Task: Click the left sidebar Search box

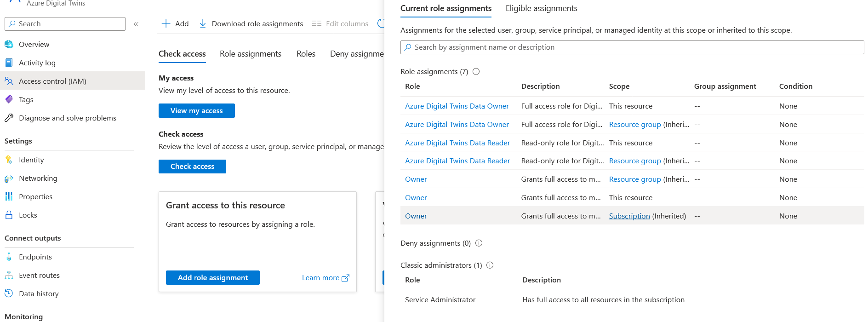Action: tap(65, 24)
